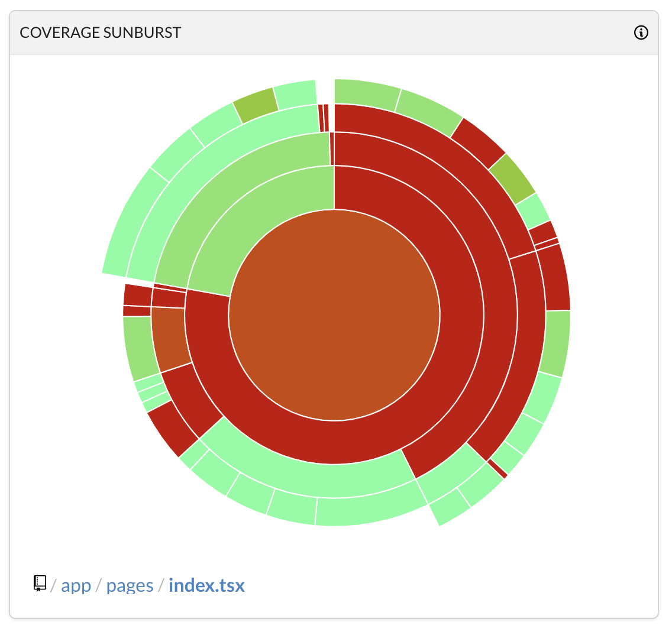Select index.tsx in the breadcrumb path

click(x=206, y=585)
